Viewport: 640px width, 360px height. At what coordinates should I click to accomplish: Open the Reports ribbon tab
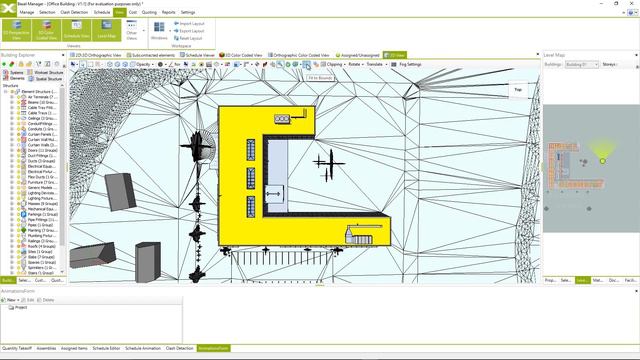coord(168,12)
